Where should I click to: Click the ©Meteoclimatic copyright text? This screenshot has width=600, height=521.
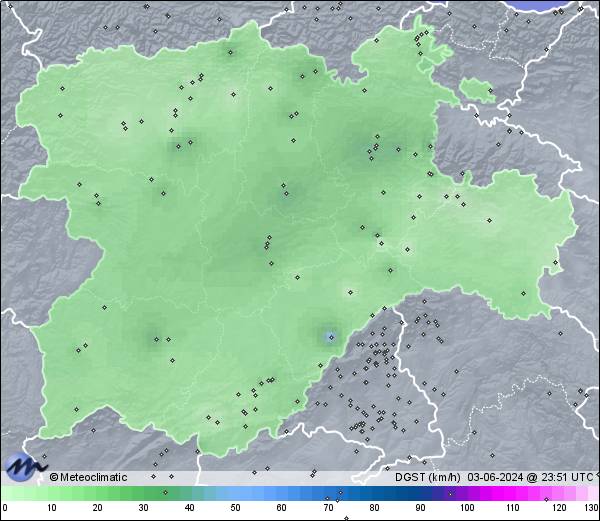tap(88, 477)
